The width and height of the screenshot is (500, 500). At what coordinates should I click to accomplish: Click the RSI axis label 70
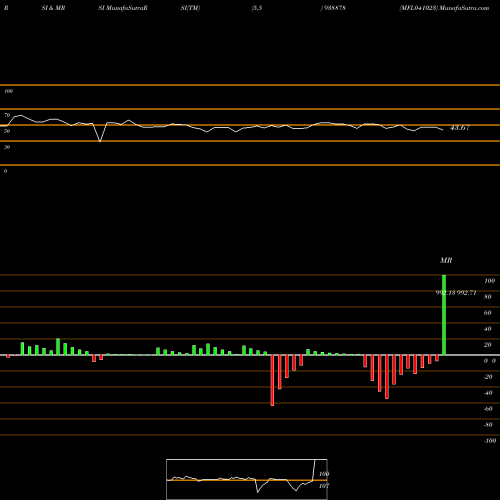point(7,115)
